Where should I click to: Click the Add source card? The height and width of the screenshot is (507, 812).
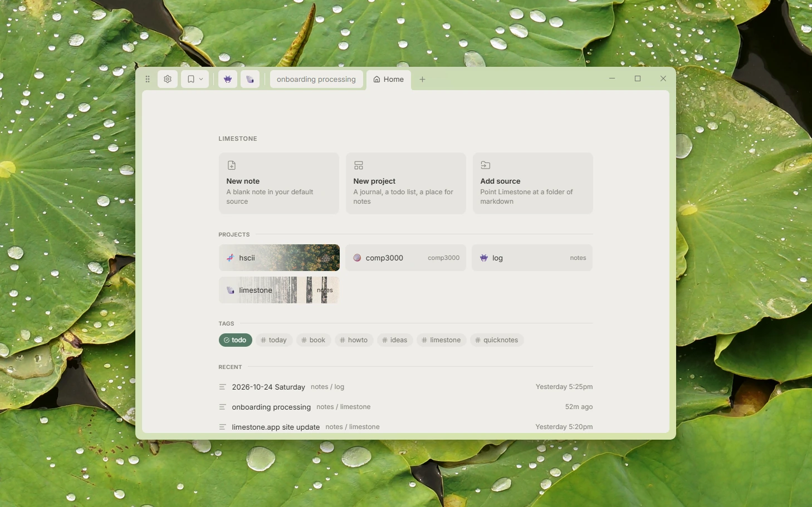pyautogui.click(x=533, y=183)
